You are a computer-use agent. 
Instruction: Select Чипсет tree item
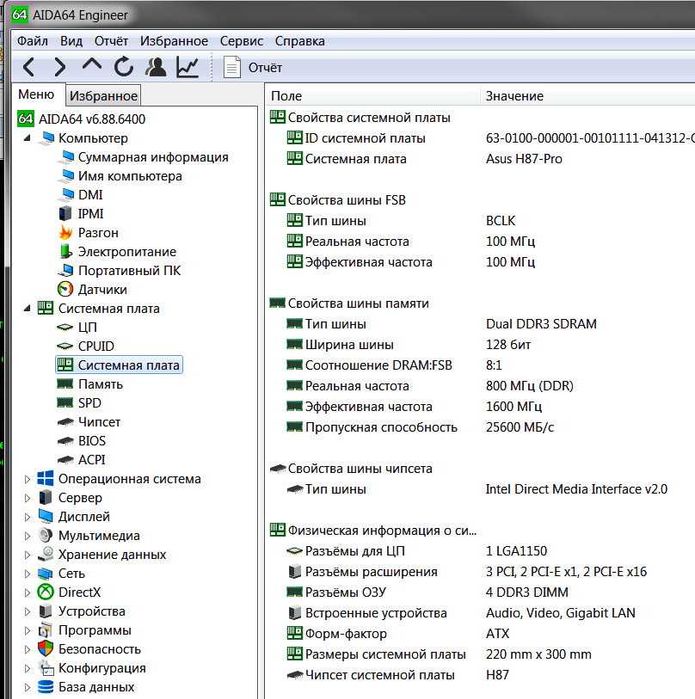pyautogui.click(x=99, y=422)
